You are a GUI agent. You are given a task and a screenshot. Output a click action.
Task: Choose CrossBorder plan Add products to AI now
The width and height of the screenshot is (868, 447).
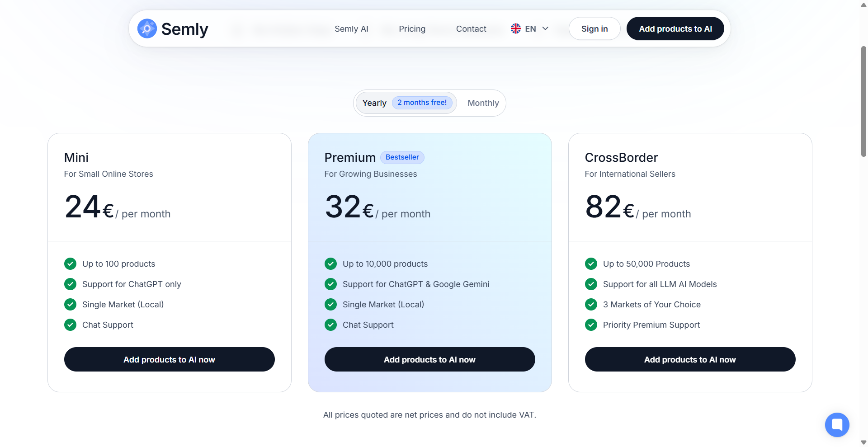tap(690, 359)
